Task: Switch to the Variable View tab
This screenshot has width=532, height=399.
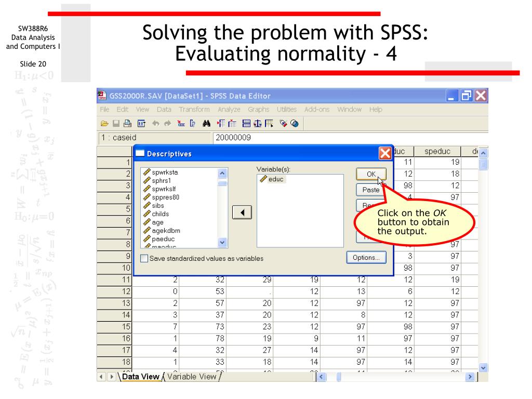Action: click(192, 377)
